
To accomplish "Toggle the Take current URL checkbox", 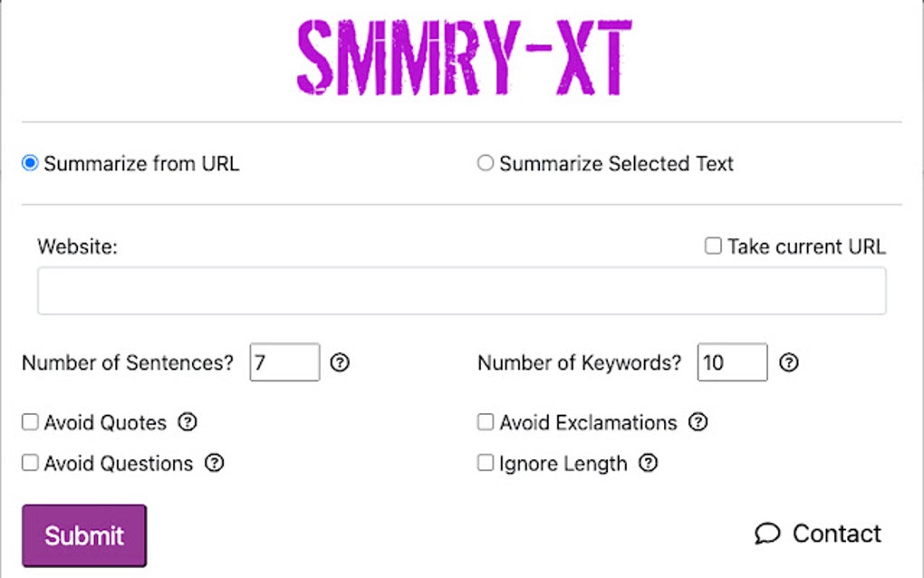I will (x=712, y=246).
